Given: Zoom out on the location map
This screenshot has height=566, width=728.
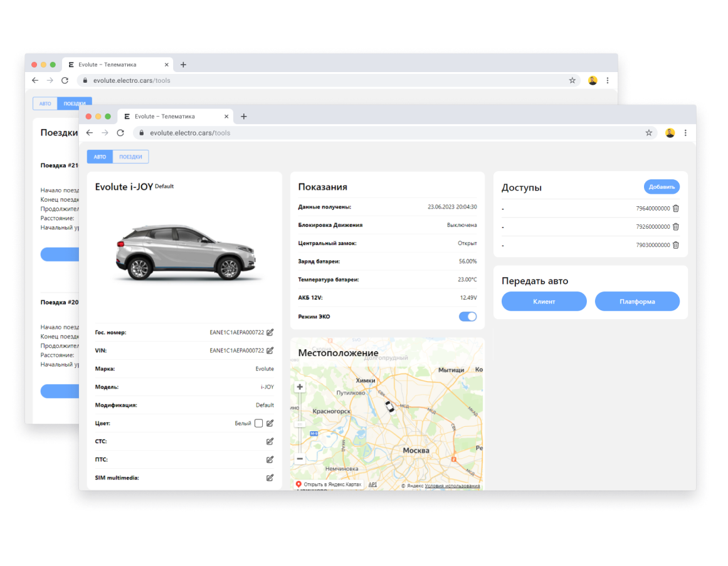Looking at the screenshot, I should pos(300,458).
